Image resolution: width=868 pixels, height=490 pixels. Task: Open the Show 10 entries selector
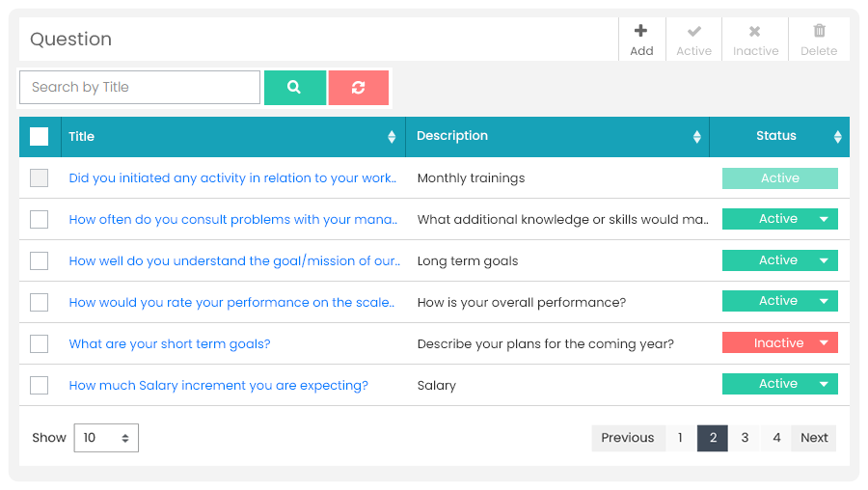click(106, 438)
